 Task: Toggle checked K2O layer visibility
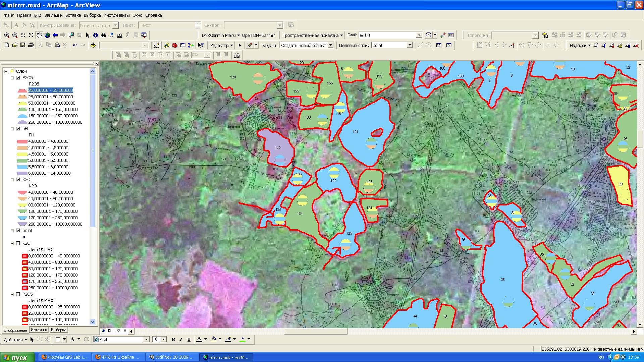click(x=18, y=180)
